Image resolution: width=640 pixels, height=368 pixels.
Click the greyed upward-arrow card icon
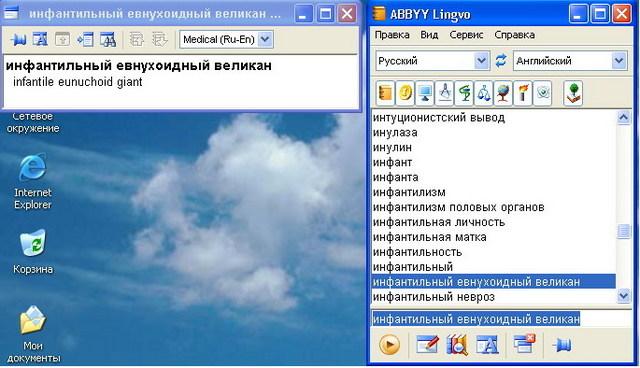click(x=62, y=40)
